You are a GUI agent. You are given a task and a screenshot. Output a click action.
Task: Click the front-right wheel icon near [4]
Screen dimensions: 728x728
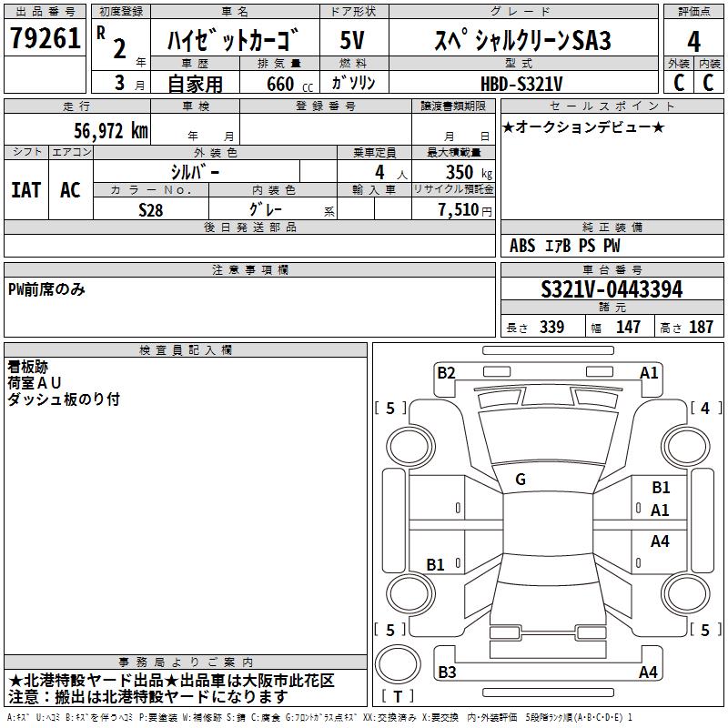pyautogui.click(x=686, y=447)
